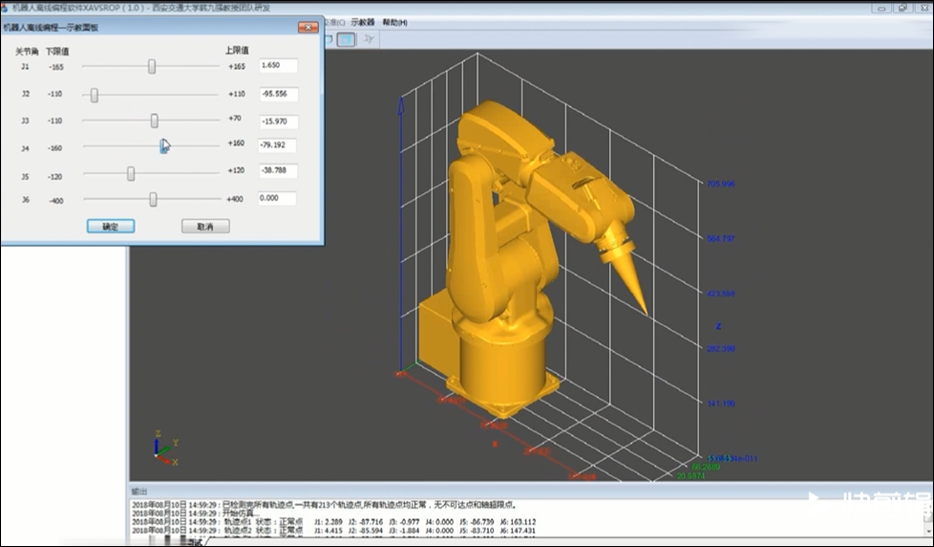Click the J3 joint angle slider handle
Viewport: 934px width, 547px height.
[x=155, y=120]
